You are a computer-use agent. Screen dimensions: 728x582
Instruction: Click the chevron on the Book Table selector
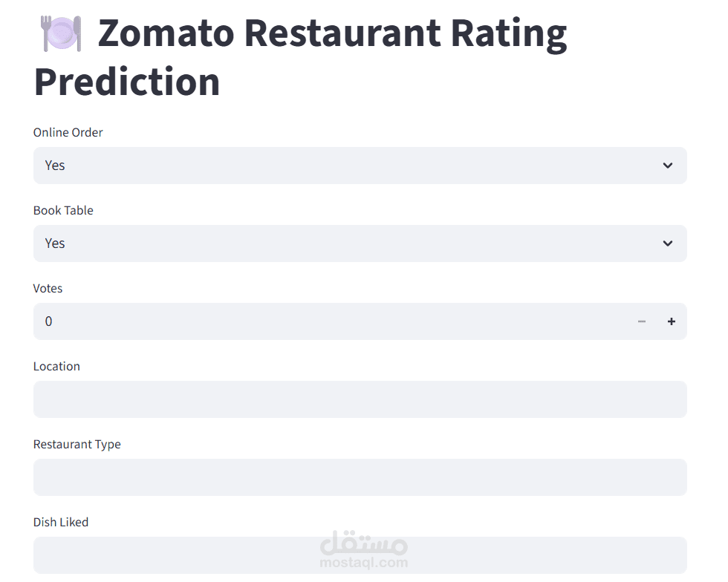point(667,243)
